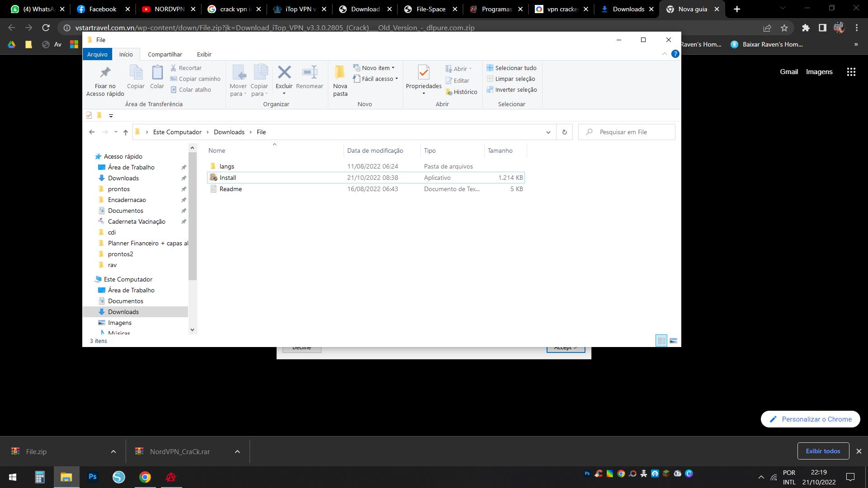868x488 pixels.
Task: Click Fixar no Acesso rápido pin icon
Action: [x=105, y=73]
